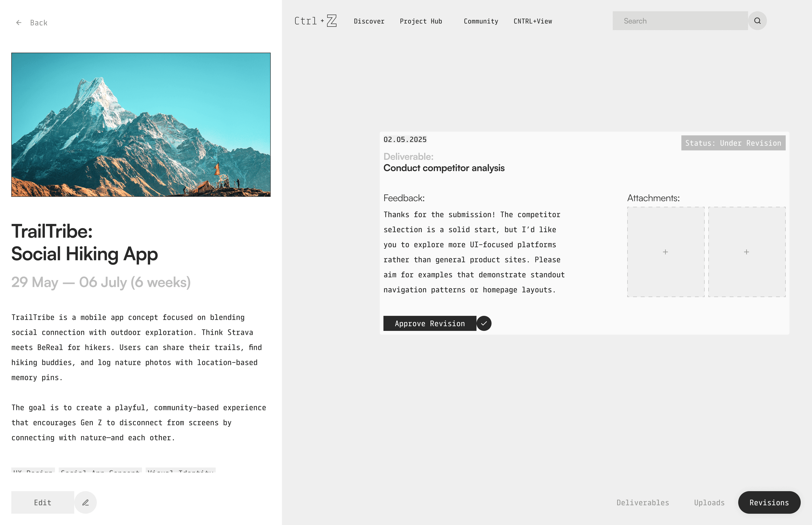Viewport: 812px width, 525px height.
Task: Add attachment in first plus slot
Action: point(665,252)
